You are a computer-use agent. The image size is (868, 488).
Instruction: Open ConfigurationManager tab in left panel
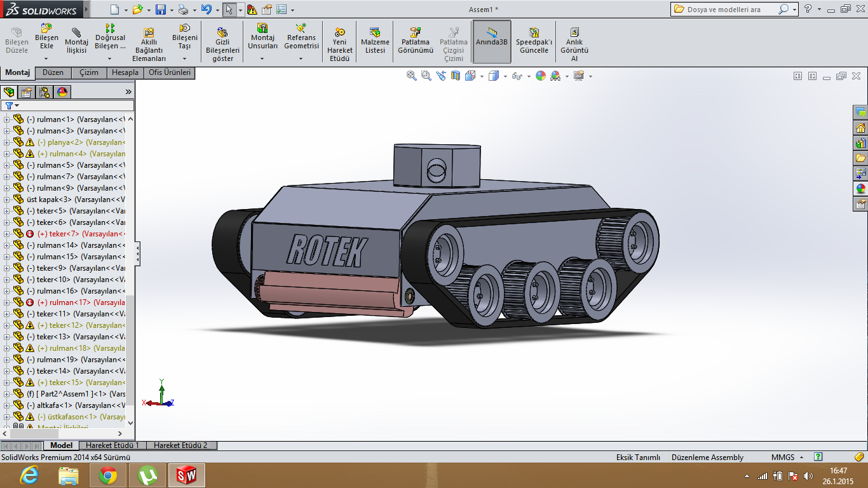[44, 92]
